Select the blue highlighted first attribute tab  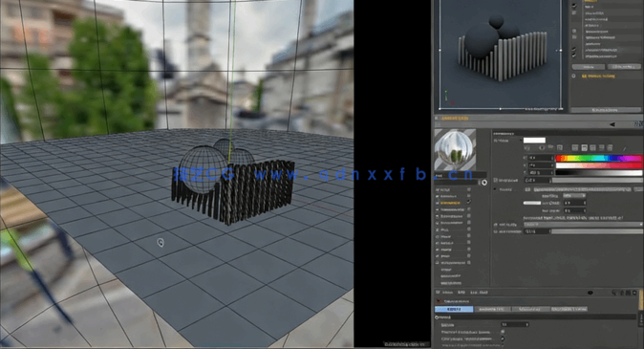coord(454,309)
